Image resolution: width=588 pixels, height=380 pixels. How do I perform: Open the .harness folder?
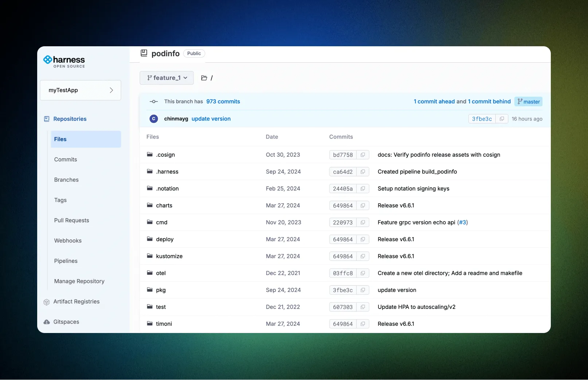tap(167, 172)
